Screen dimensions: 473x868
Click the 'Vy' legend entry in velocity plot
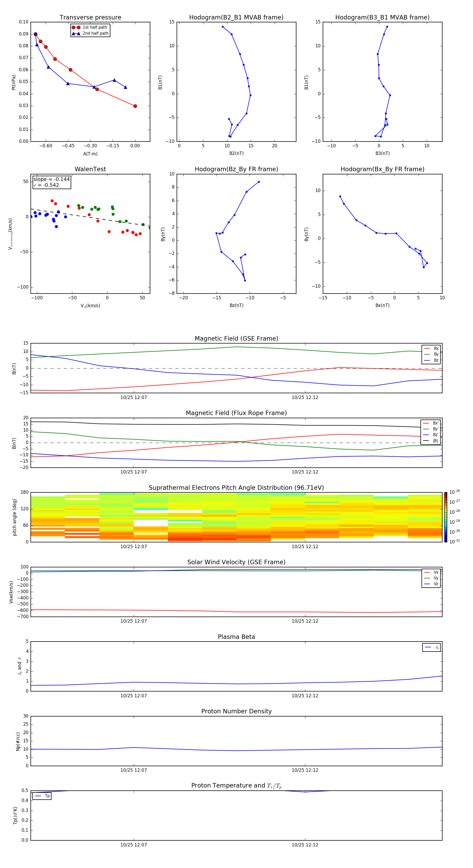click(x=431, y=578)
